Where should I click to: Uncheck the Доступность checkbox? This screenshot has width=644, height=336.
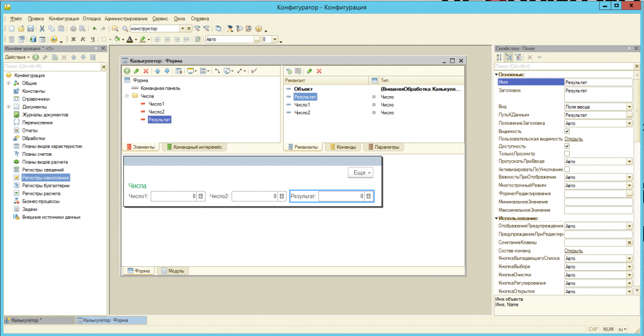567,146
